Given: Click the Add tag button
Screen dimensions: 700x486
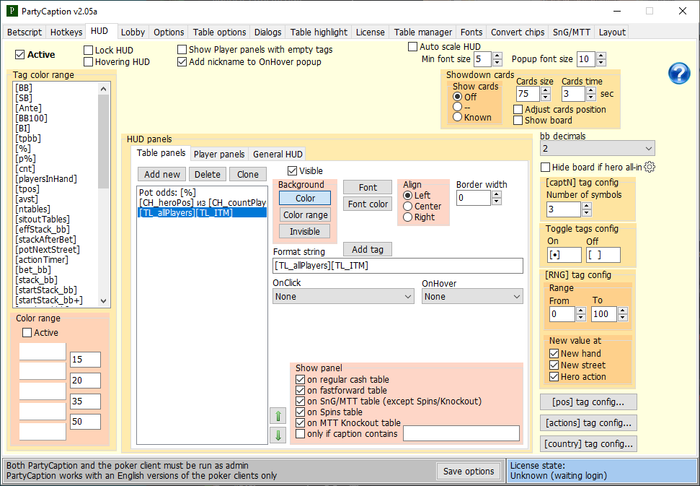Looking at the screenshot, I should (x=368, y=249).
